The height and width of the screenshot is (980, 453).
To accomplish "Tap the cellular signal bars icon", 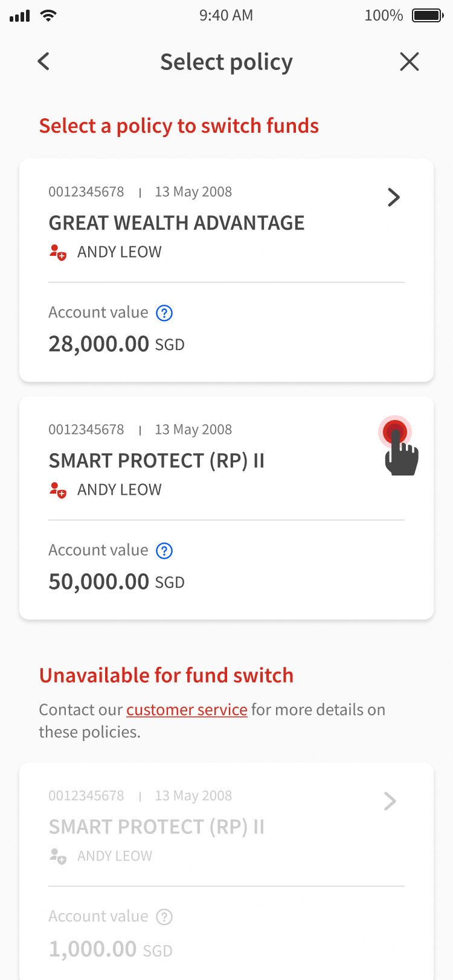I will [x=20, y=16].
